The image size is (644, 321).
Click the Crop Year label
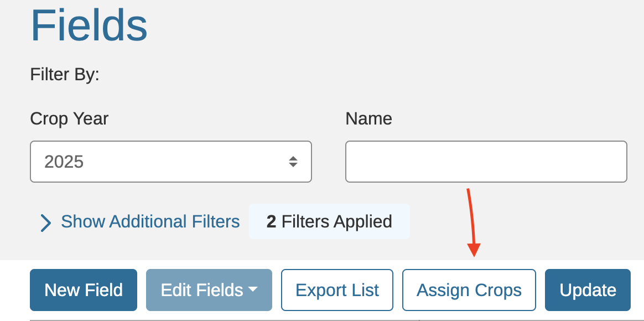[x=69, y=118]
